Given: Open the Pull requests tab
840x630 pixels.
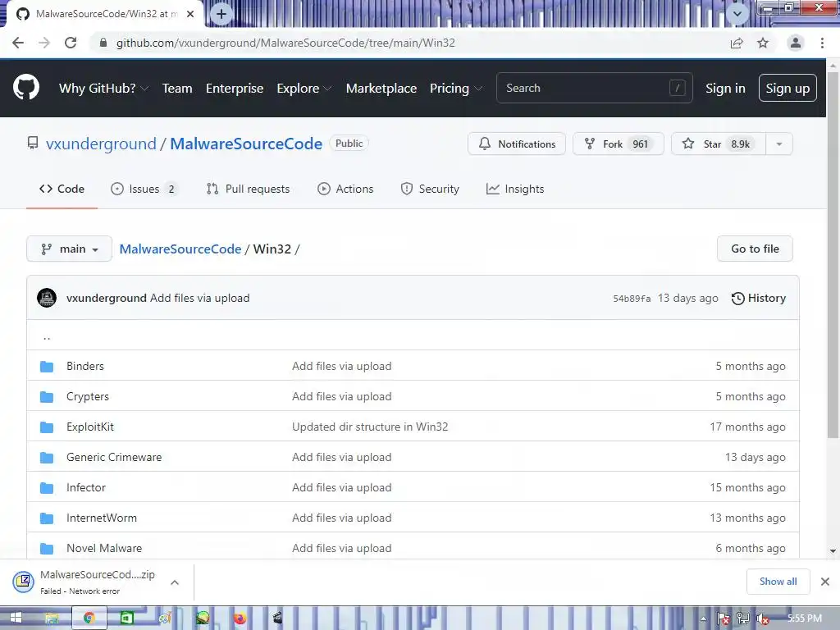Looking at the screenshot, I should tap(248, 189).
